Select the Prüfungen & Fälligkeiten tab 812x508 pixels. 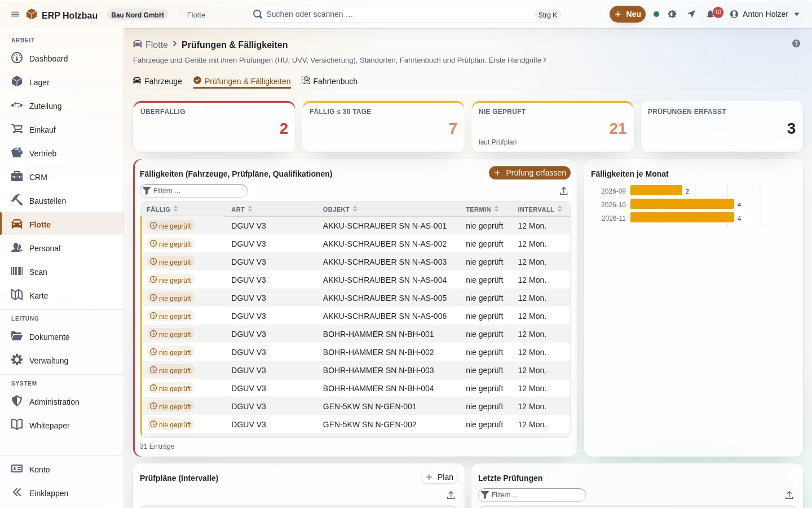242,81
